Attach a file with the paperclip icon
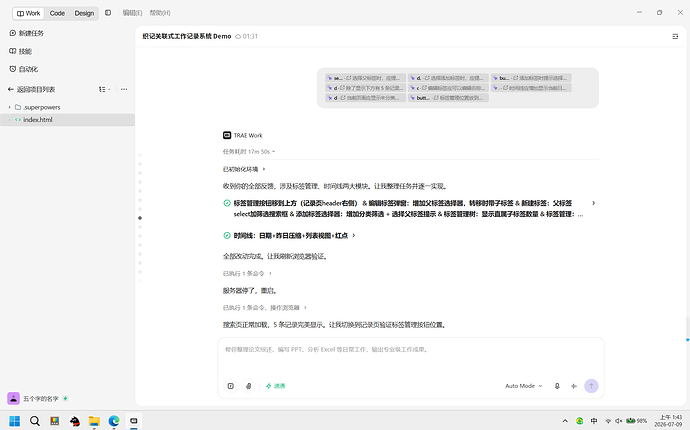 249,386
